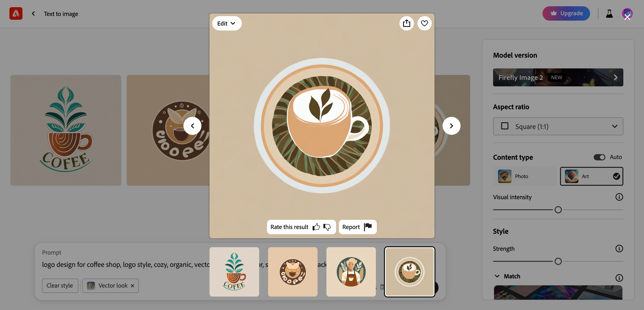644x310 pixels.
Task: Click the Clear style button
Action: (60, 286)
